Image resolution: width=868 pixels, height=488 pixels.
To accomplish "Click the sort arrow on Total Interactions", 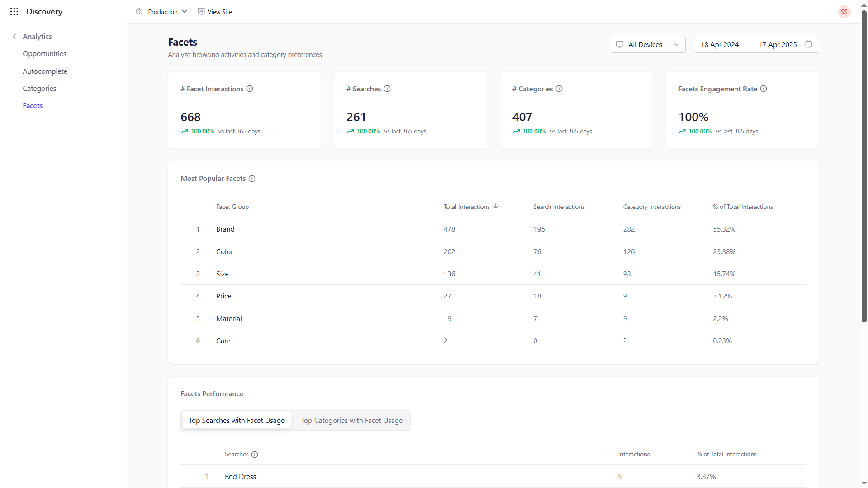I will [x=496, y=206].
